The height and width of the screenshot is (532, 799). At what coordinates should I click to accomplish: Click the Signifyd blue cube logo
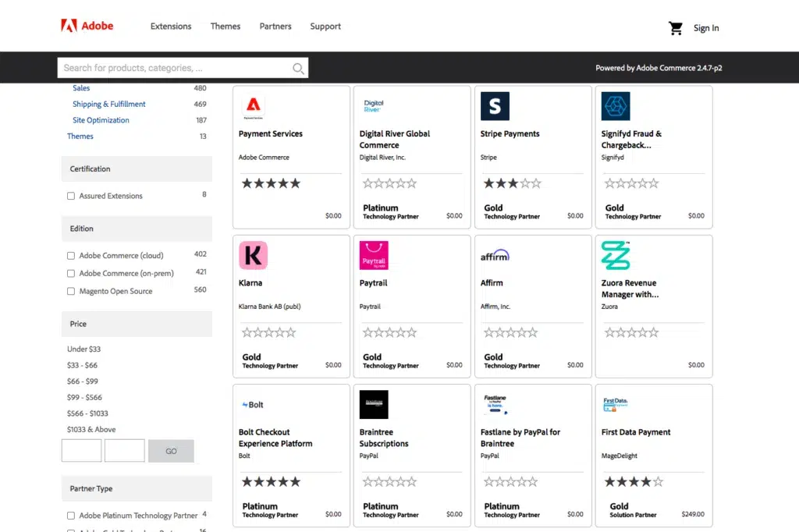616,106
